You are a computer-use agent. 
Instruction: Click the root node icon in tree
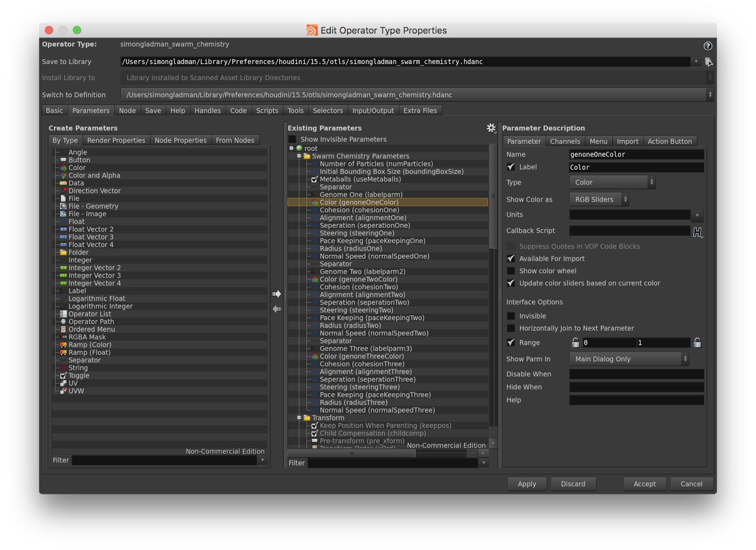point(299,148)
